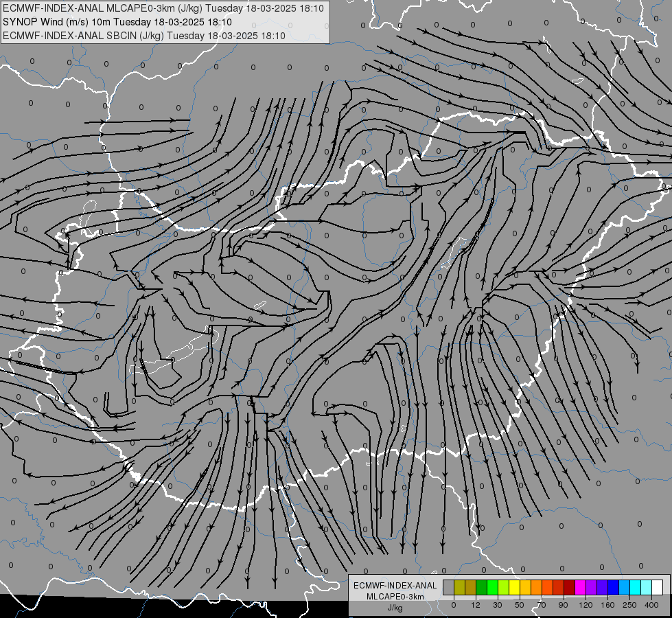Screen dimensions: 672x618
Task: Pick the pure yellow legend swatch
Action: click(x=515, y=587)
